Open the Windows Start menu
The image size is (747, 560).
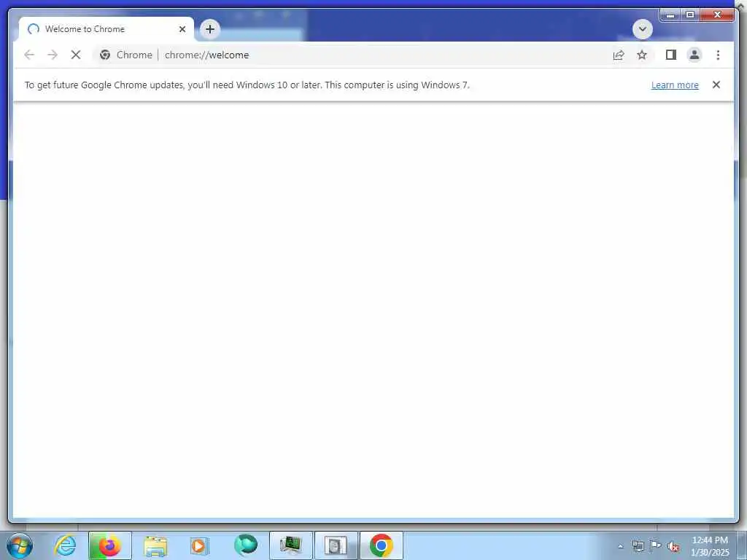(20, 545)
